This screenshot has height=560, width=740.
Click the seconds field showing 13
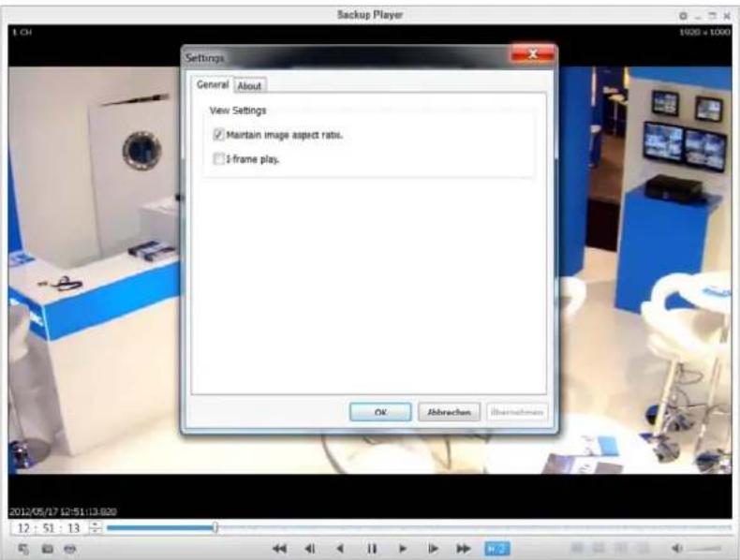[x=74, y=528]
